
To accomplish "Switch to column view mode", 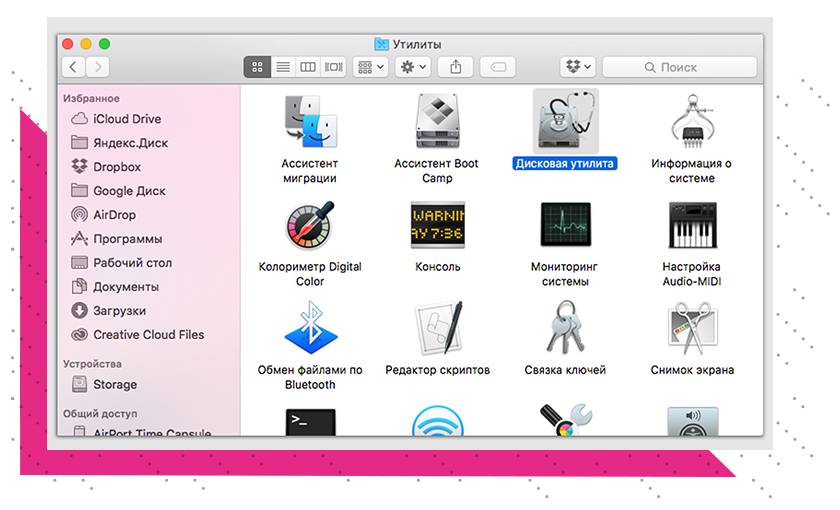I will pyautogui.click(x=308, y=67).
